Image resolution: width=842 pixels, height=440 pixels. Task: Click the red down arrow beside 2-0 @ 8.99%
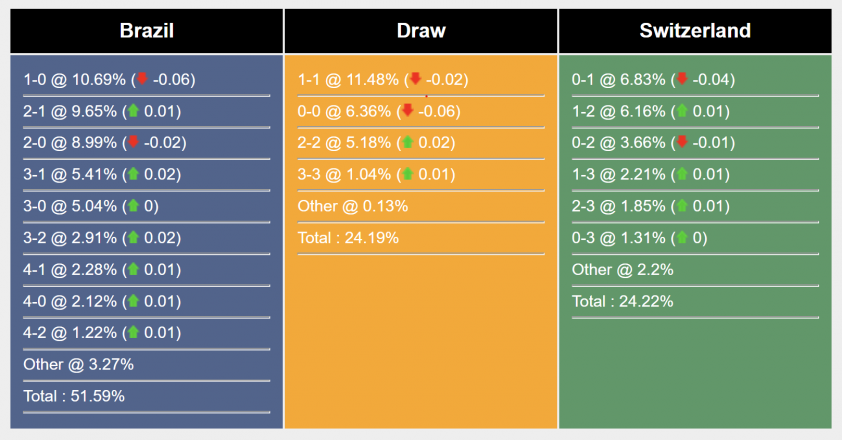click(133, 142)
